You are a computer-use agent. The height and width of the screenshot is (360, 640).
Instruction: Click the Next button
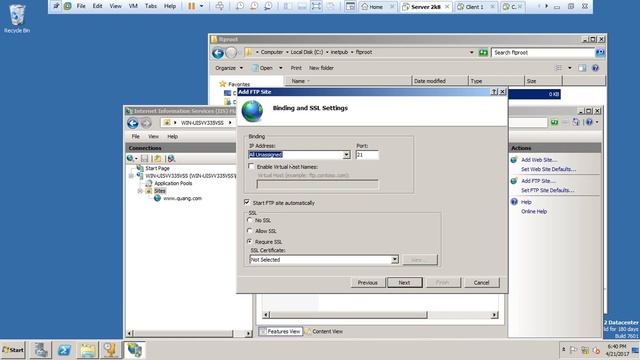click(404, 282)
